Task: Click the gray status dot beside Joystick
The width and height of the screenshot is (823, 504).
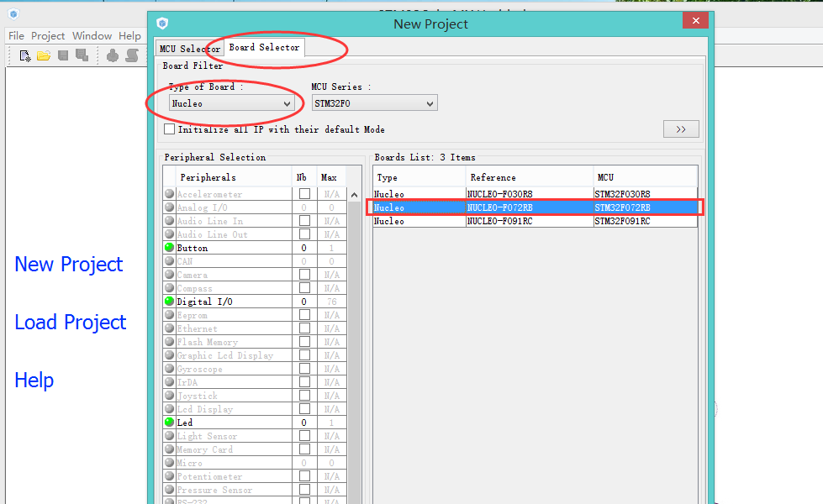Action: (x=169, y=395)
